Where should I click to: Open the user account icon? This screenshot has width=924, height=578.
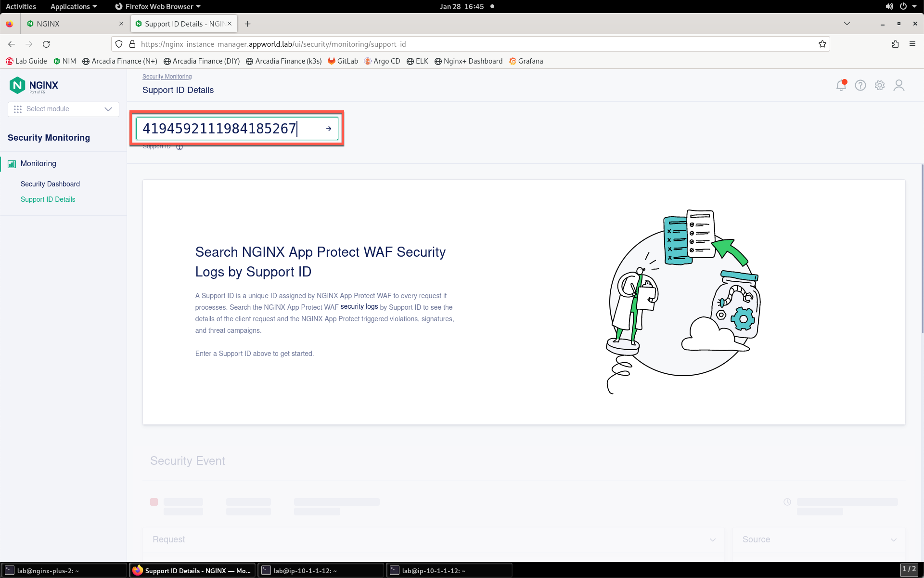coord(898,85)
